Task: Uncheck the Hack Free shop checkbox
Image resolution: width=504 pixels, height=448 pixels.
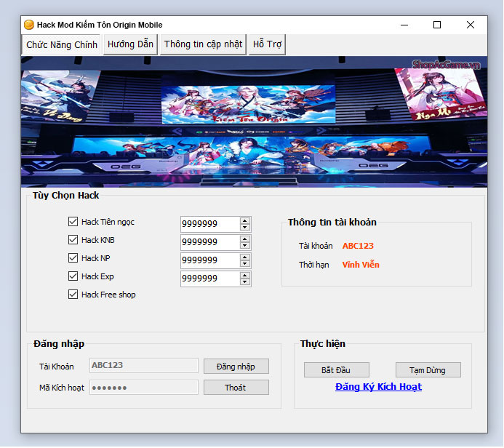Action: (73, 295)
